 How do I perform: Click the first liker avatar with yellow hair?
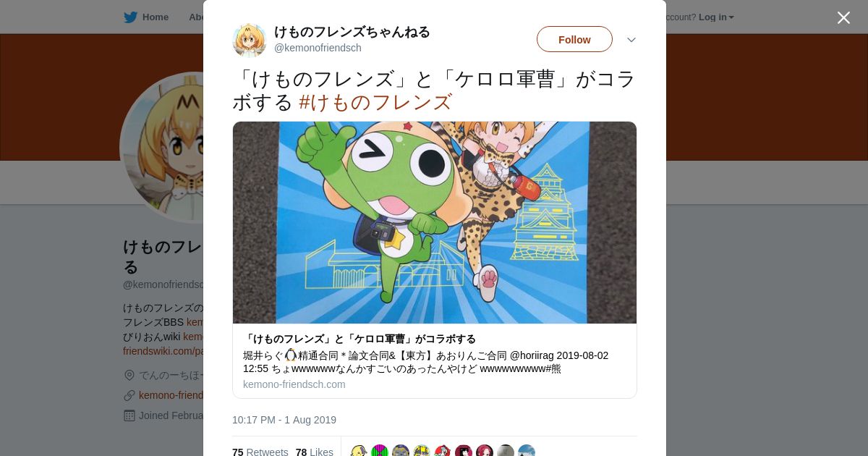(359, 452)
